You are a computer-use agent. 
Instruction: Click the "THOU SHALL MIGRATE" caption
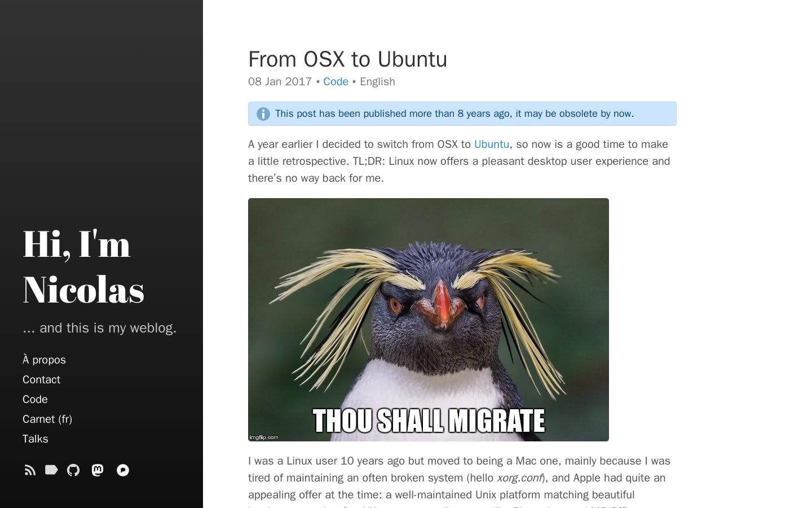[429, 421]
